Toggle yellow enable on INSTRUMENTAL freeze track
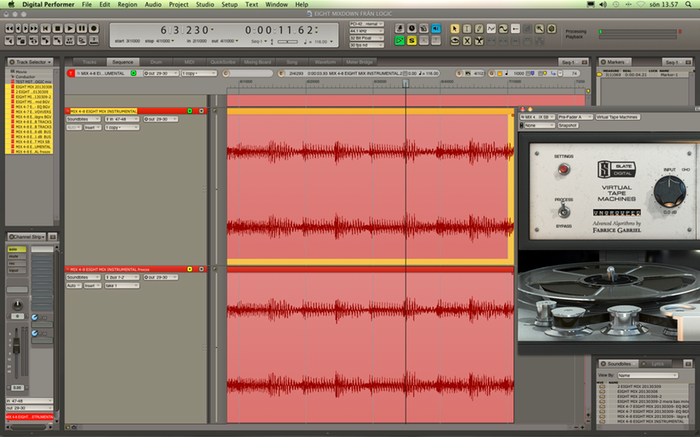 190,269
